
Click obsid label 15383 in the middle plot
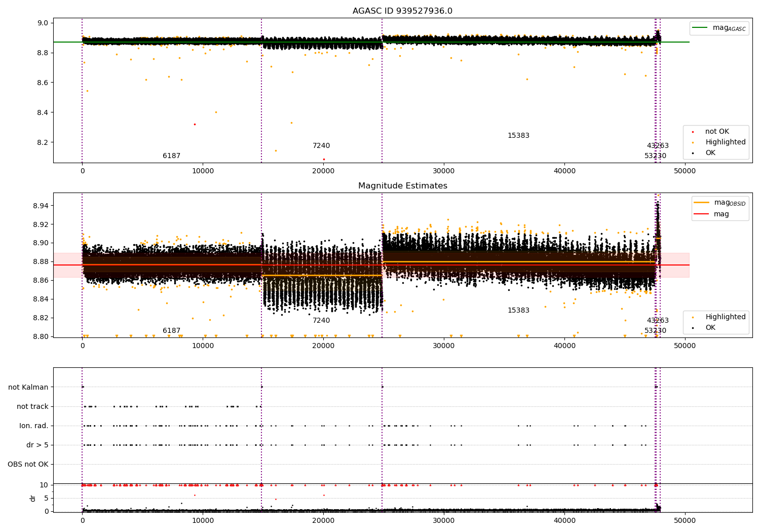[x=518, y=311]
